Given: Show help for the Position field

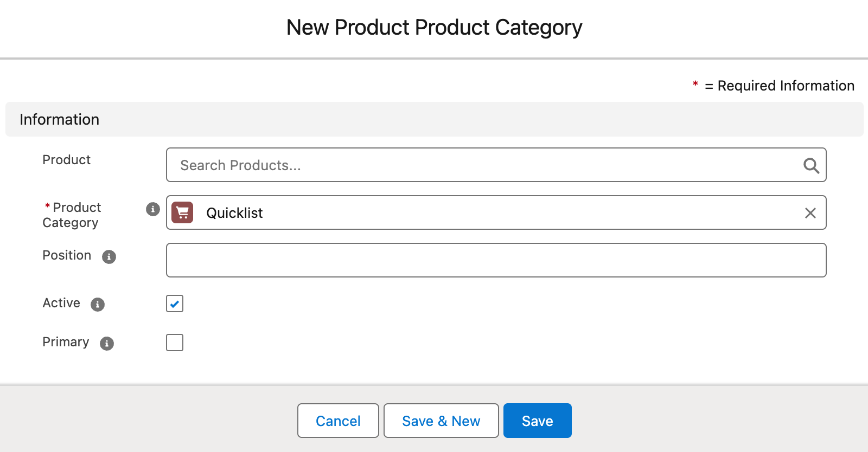Looking at the screenshot, I should pos(109,257).
